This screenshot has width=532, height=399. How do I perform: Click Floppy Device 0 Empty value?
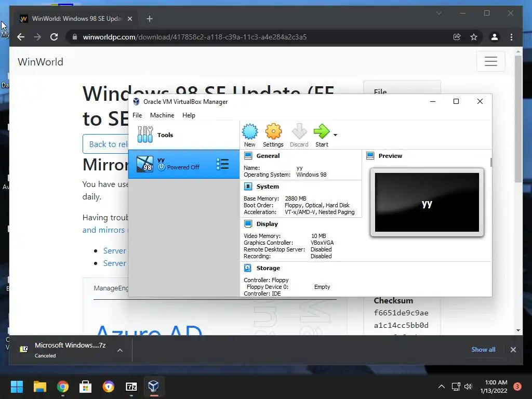(x=322, y=287)
